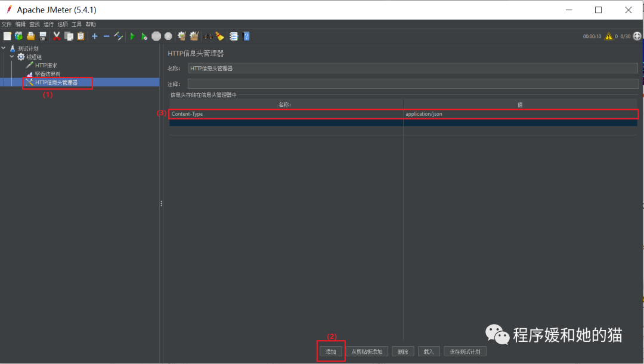Click the 00:00:10 elapsed time text
The image size is (644, 364).
click(x=592, y=36)
